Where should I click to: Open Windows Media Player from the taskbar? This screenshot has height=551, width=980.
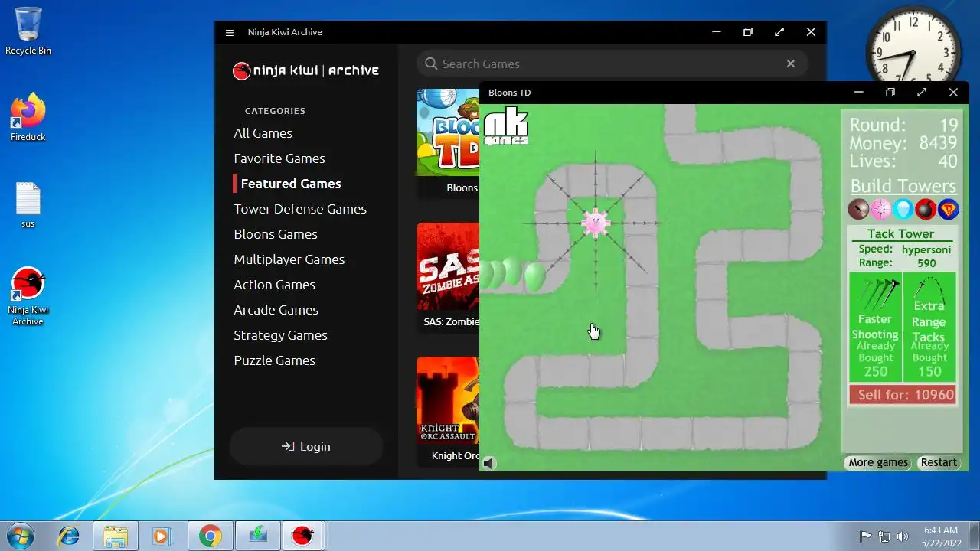(162, 536)
